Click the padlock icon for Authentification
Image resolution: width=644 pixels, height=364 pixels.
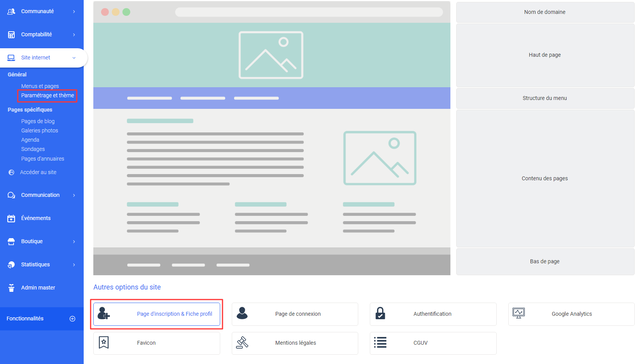pos(380,313)
